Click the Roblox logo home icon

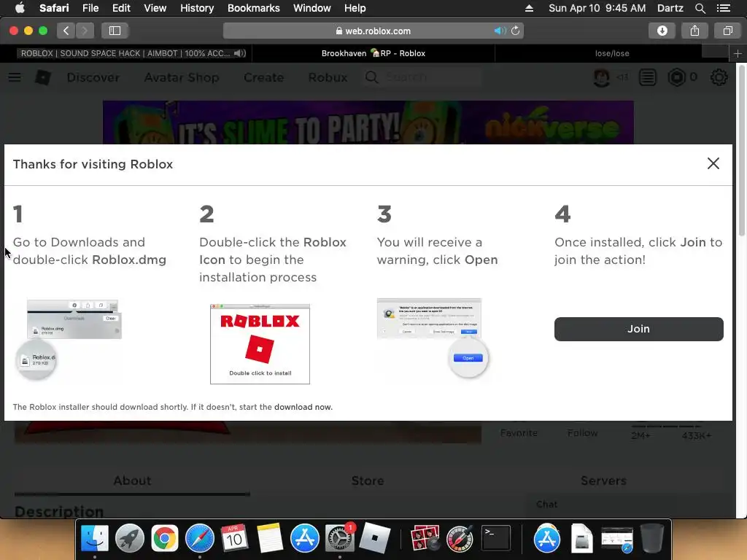coord(43,77)
